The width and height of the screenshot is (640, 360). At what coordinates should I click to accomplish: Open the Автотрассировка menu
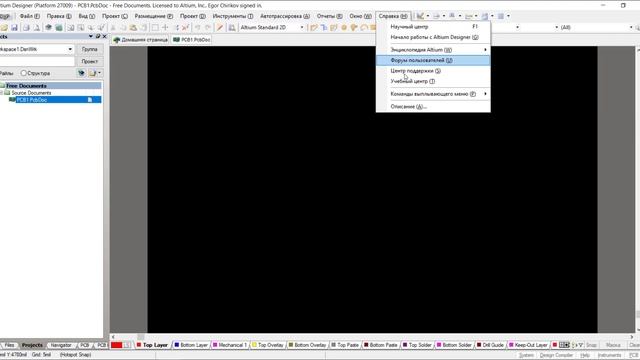[284, 16]
